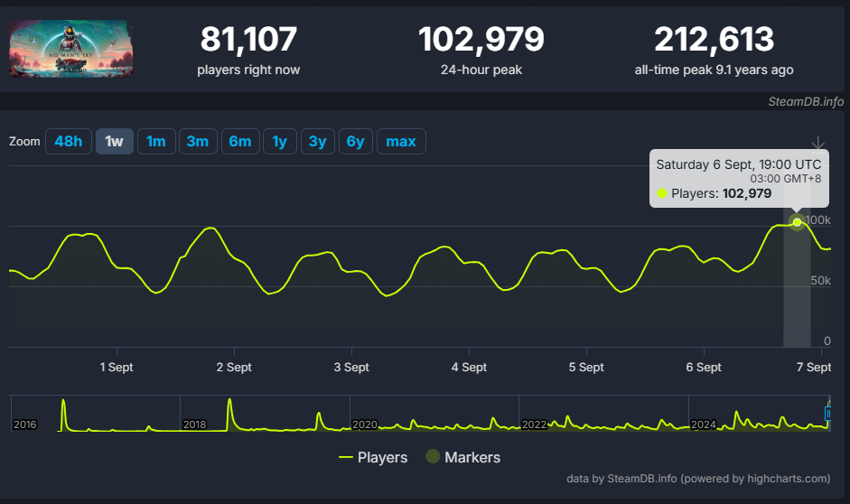Image resolution: width=850 pixels, height=504 pixels.
Task: Toggle the Players series in the legend
Action: [373, 457]
